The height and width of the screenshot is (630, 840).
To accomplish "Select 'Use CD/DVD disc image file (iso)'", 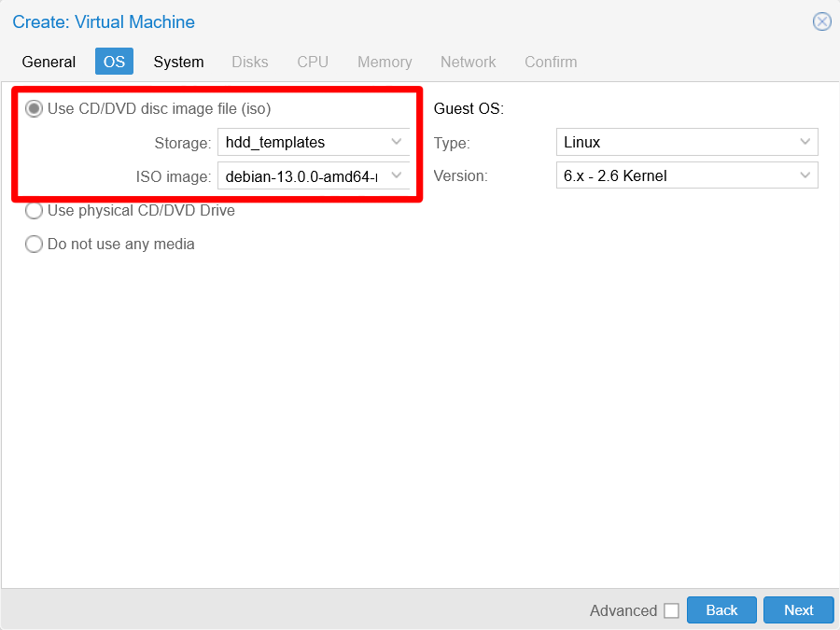I will [x=34, y=108].
